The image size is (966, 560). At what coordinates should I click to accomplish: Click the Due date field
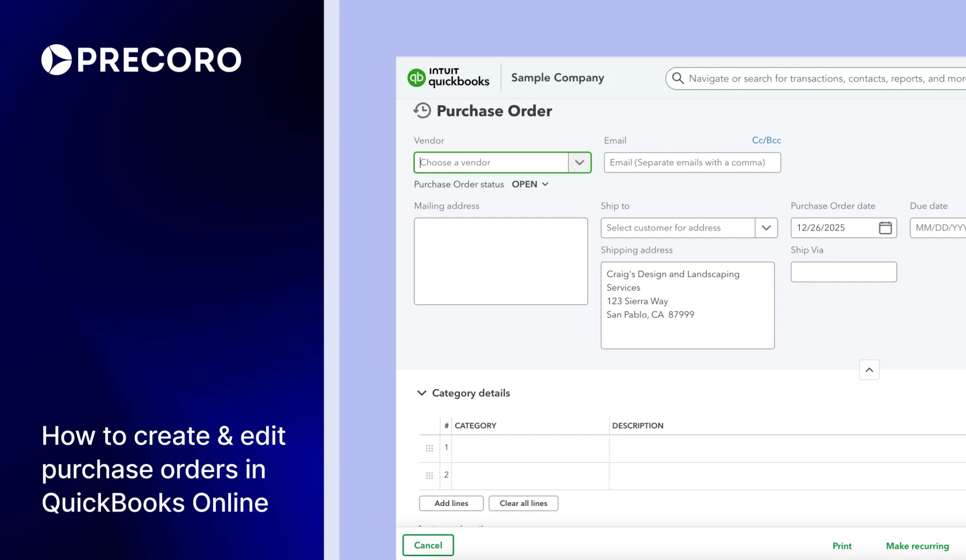tap(938, 228)
